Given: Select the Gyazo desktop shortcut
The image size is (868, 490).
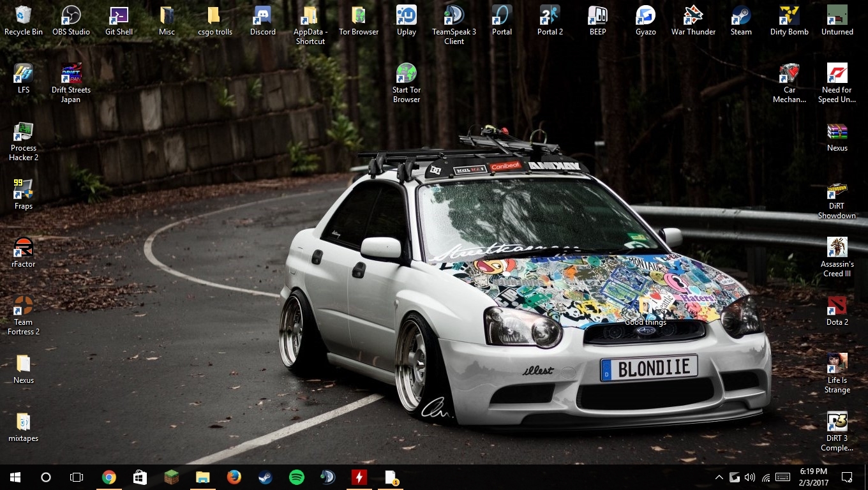Looking at the screenshot, I should tap(646, 20).
